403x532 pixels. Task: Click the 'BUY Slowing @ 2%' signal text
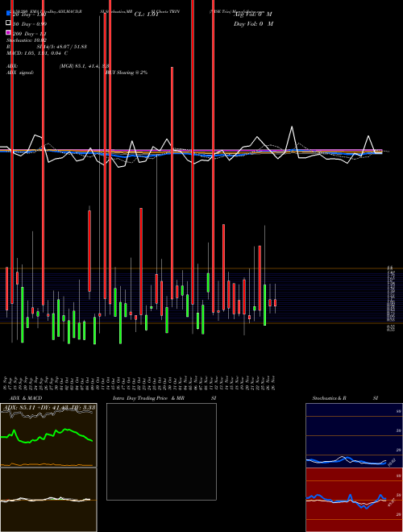[x=127, y=73]
